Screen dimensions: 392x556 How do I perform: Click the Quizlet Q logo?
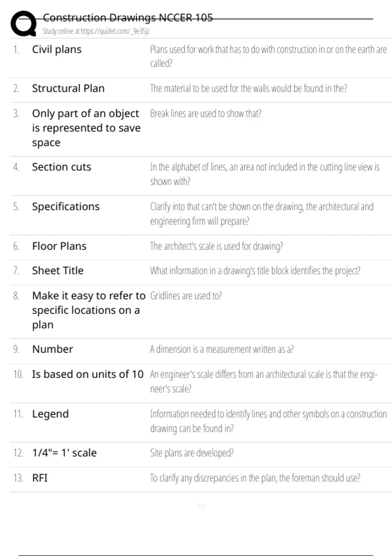click(24, 24)
